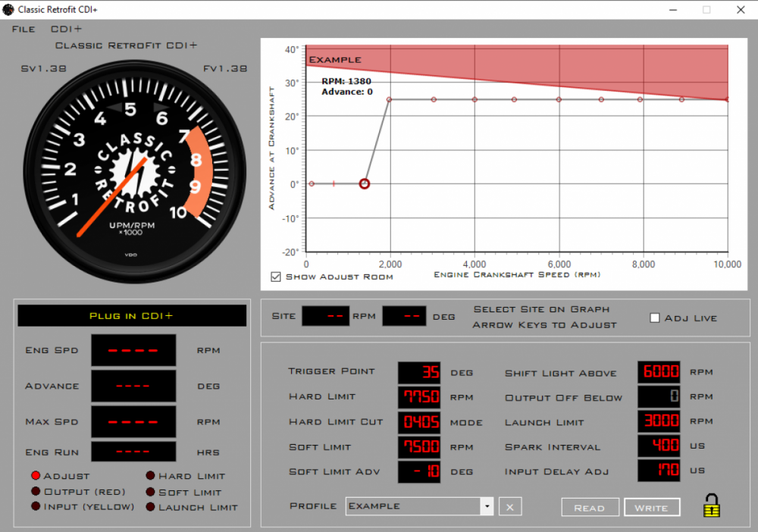The image size is (758, 532).
Task: Select the Shift Light Above value 6000
Action: [x=659, y=371]
